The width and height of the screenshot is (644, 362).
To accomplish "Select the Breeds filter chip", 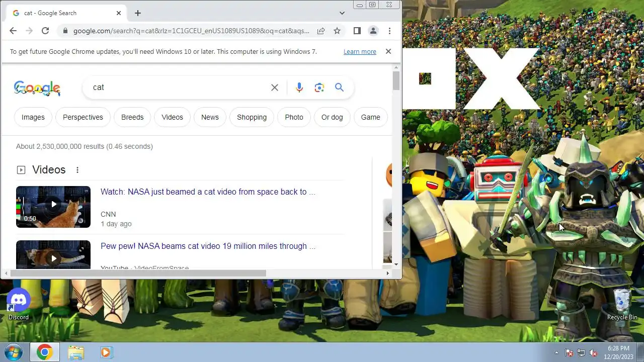I will (132, 117).
